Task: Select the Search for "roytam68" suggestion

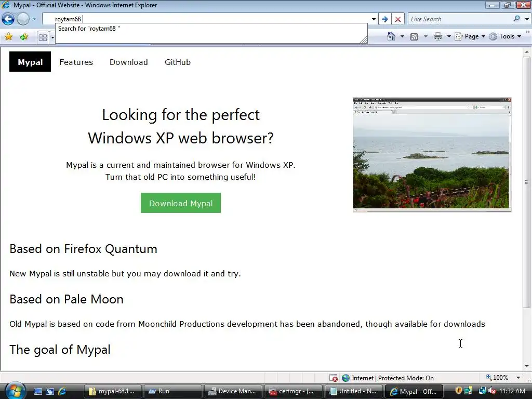Action: [x=211, y=29]
